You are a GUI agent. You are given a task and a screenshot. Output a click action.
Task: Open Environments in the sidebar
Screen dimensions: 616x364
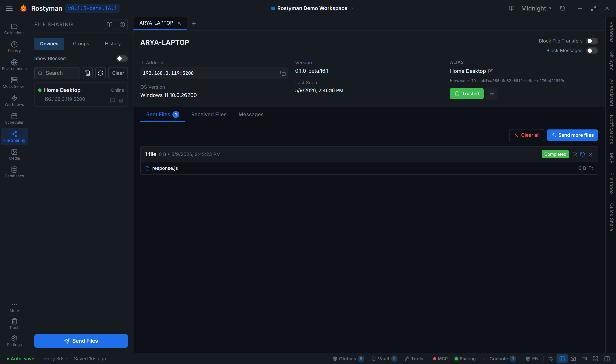click(x=14, y=65)
